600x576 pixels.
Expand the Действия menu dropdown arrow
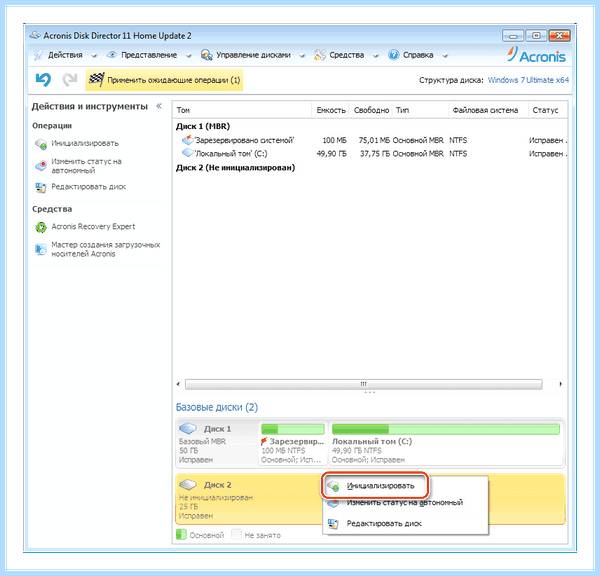click(94, 56)
